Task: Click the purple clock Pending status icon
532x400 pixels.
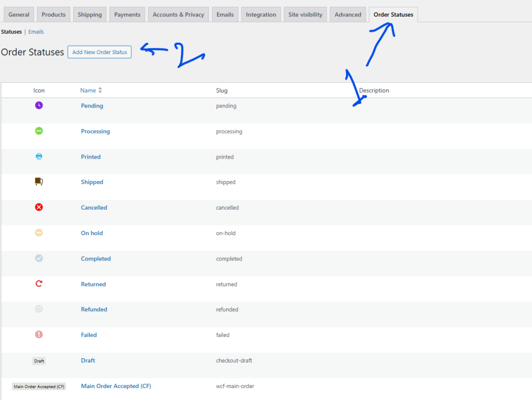Action: (x=39, y=106)
